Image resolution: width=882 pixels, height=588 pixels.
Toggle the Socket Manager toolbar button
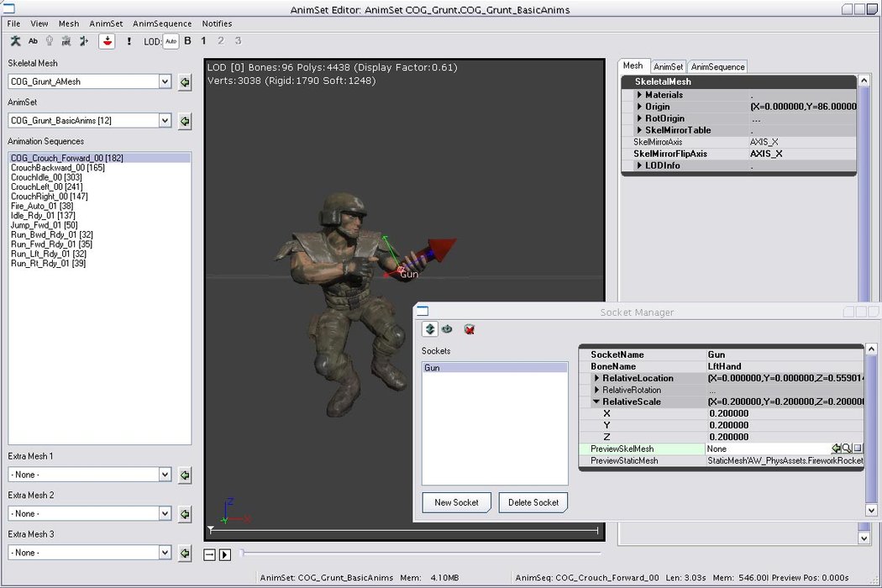click(107, 40)
